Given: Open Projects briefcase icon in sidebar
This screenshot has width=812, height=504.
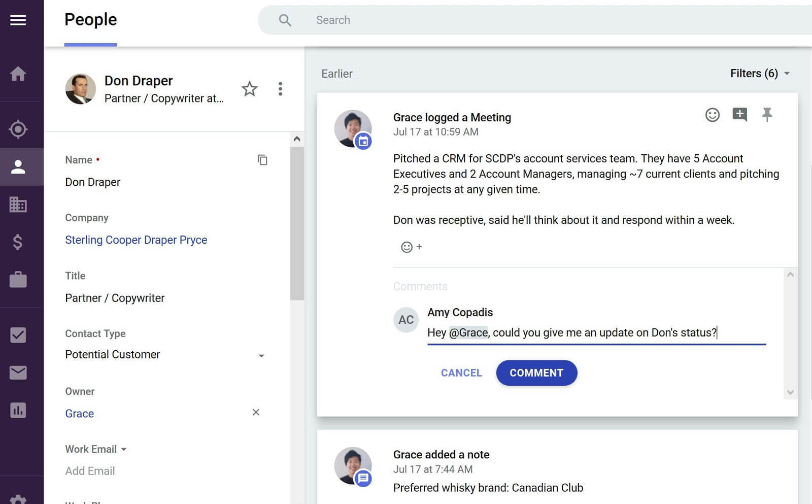Looking at the screenshot, I should click(x=18, y=280).
